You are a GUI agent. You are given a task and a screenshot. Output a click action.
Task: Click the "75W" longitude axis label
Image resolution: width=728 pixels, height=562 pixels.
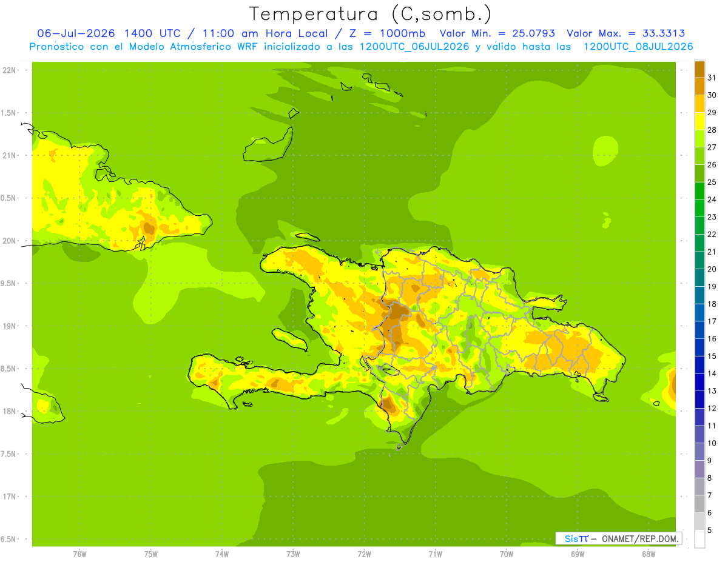click(151, 554)
